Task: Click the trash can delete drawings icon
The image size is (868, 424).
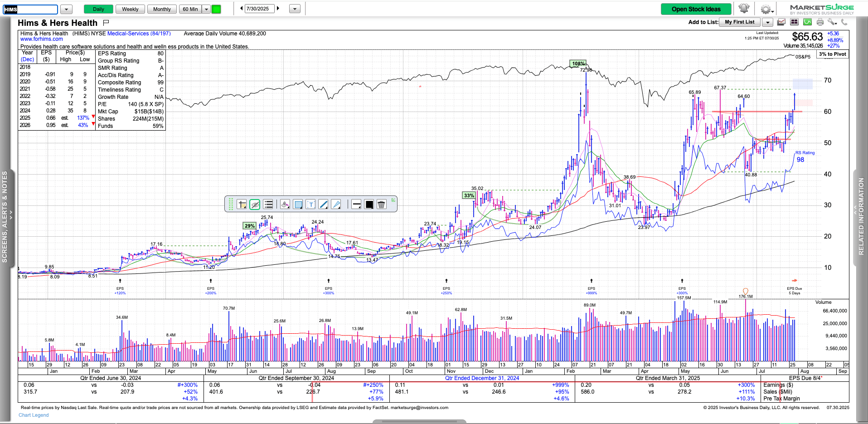Action: point(382,205)
